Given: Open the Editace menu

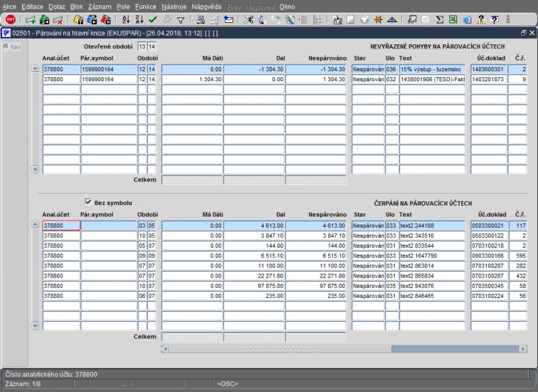Looking at the screenshot, I should [x=32, y=6].
